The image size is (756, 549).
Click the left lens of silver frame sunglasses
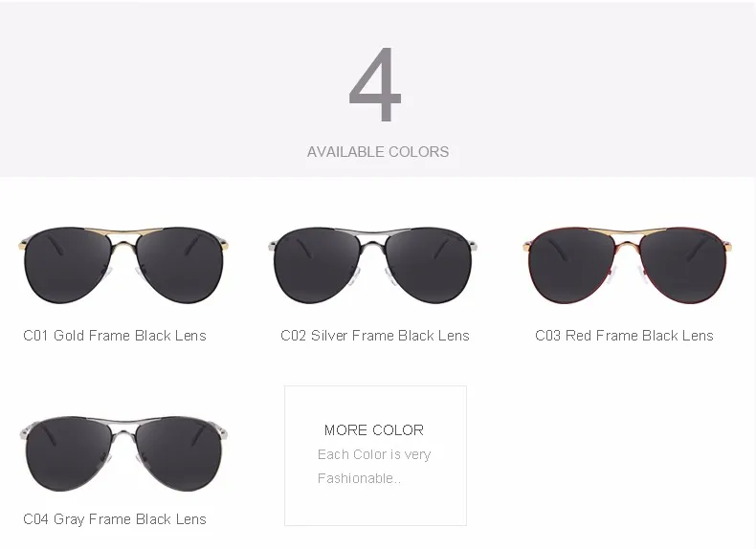(318, 266)
